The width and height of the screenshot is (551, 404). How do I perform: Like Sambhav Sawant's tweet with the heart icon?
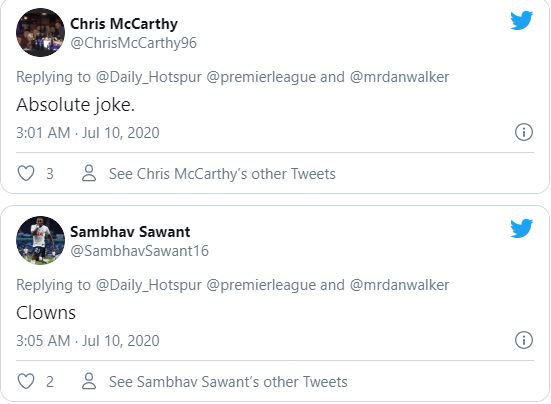click(26, 381)
